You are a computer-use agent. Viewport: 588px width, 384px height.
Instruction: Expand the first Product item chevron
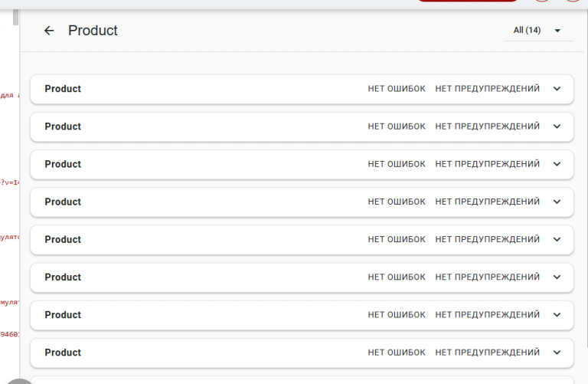(557, 89)
